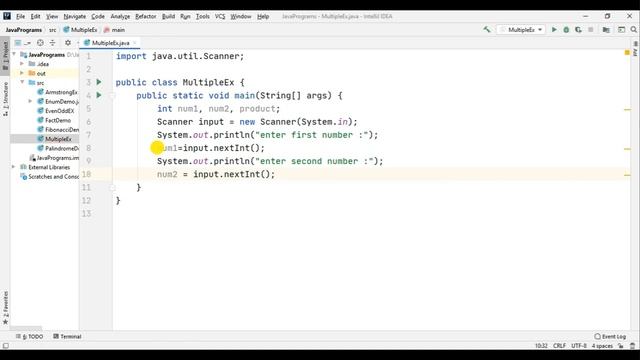640x360 pixels.
Task: Fold the main method in gutter
Action: 112,95
